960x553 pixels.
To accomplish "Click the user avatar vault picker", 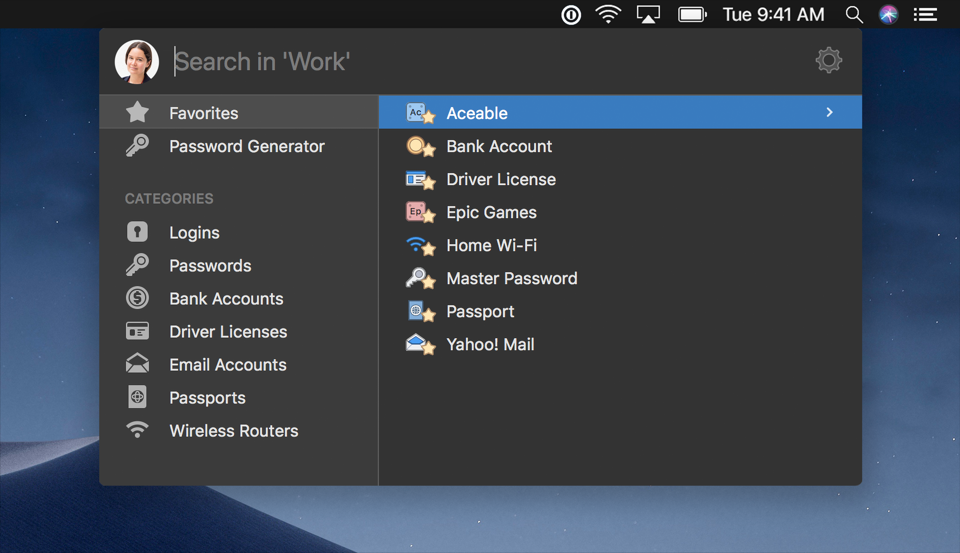I will pyautogui.click(x=137, y=62).
